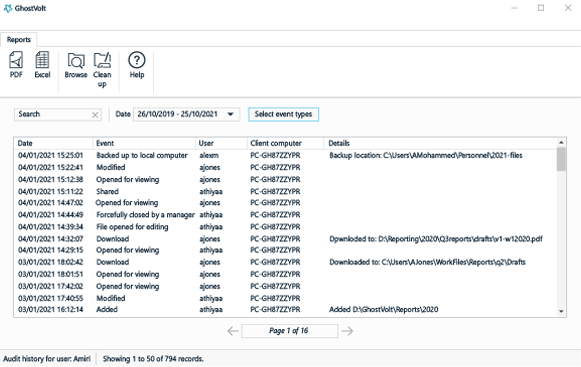
Task: Click the AJones WorkFiles download path
Action: pyautogui.click(x=428, y=262)
